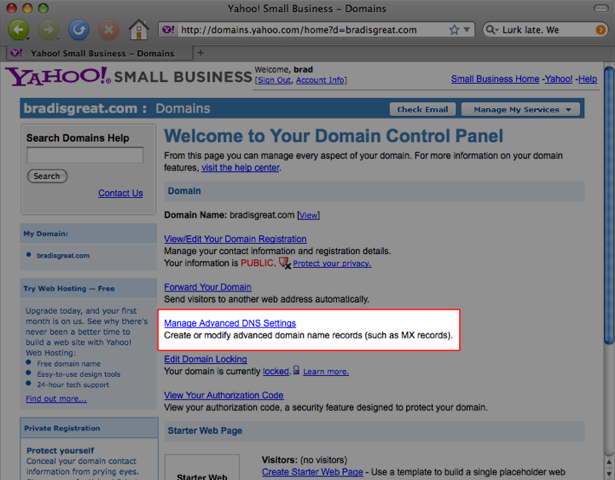This screenshot has width=615, height=480.
Task: Click the Check Email button
Action: [422, 109]
